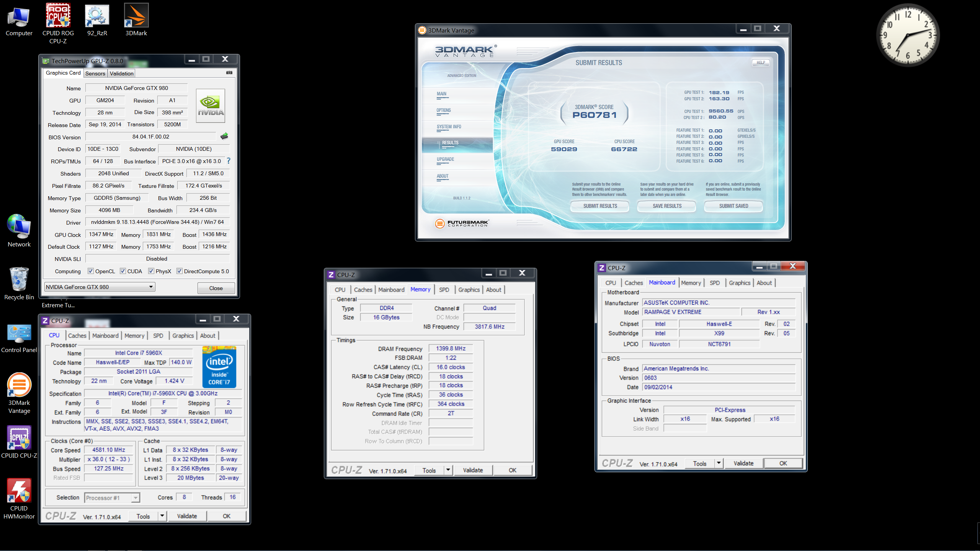980x551 pixels.
Task: Click HELP button in 3DMark Vantage
Action: pos(761,62)
